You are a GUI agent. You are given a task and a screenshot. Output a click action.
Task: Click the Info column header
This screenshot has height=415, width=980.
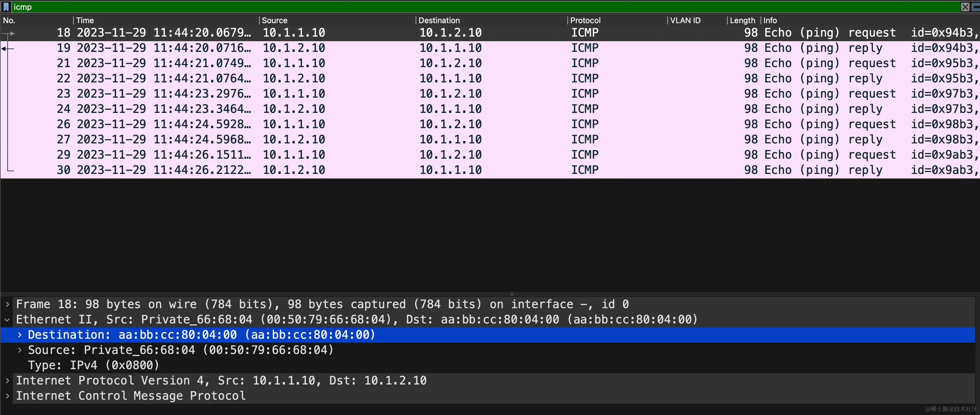770,20
